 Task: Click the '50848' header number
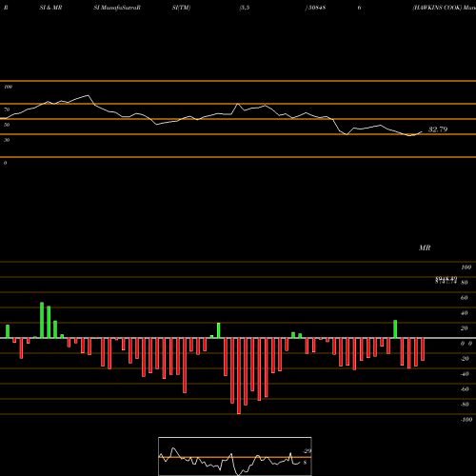(317, 8)
